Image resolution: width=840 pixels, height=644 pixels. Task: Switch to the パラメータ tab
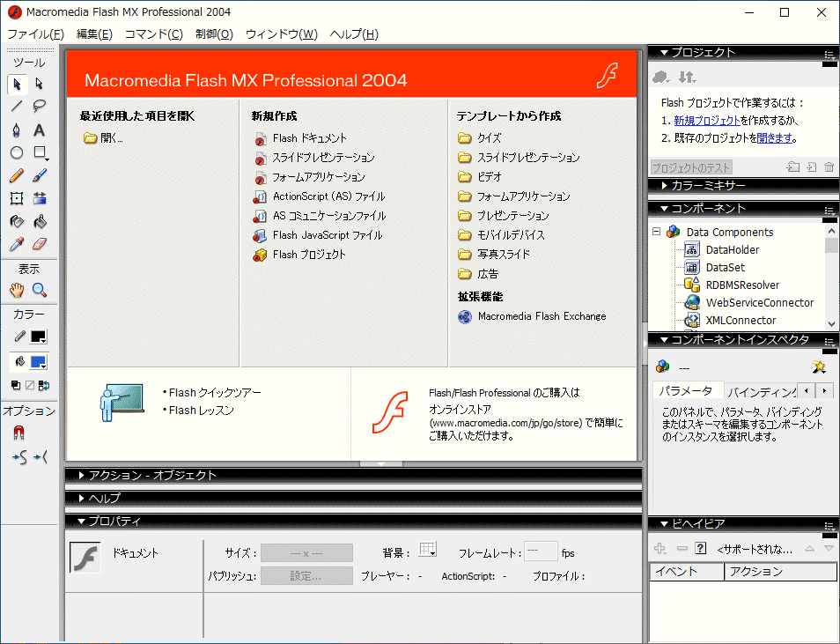(x=687, y=390)
